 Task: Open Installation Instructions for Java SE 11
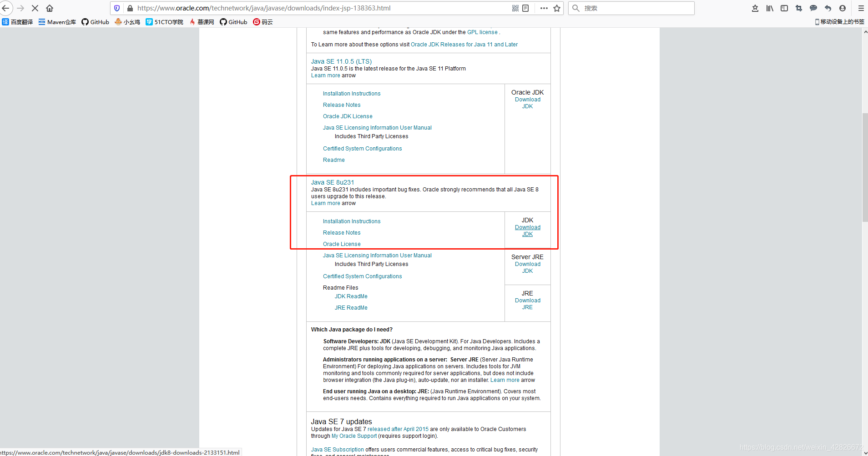click(x=352, y=94)
